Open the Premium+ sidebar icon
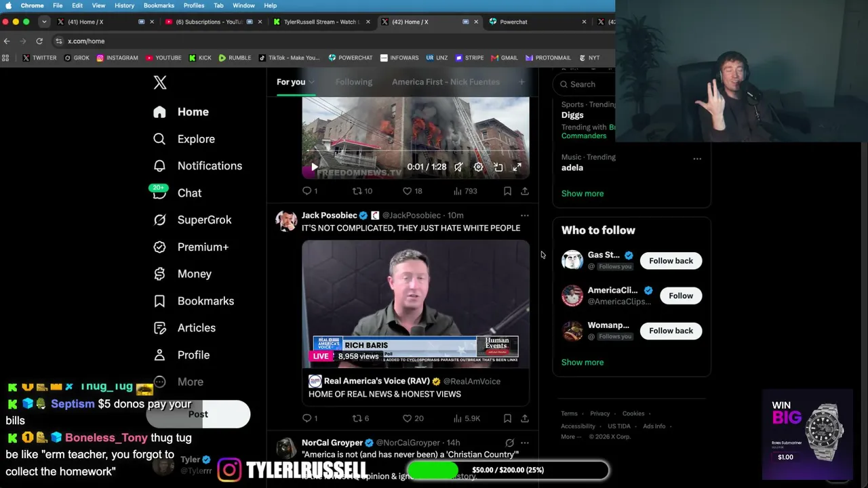 point(159,247)
